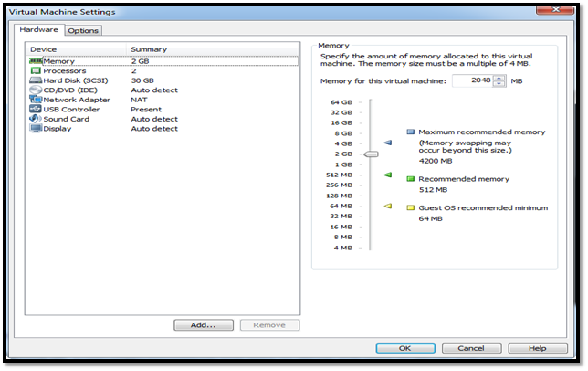This screenshot has height=371, width=588.
Task: Decrease memory with spinner down arrow
Action: coord(499,84)
